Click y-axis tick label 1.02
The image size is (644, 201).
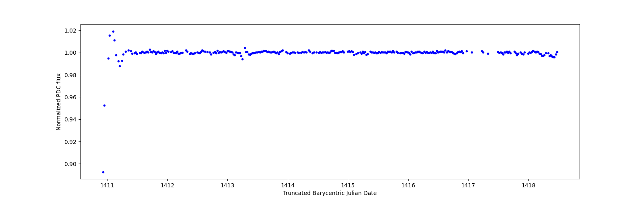(x=71, y=31)
